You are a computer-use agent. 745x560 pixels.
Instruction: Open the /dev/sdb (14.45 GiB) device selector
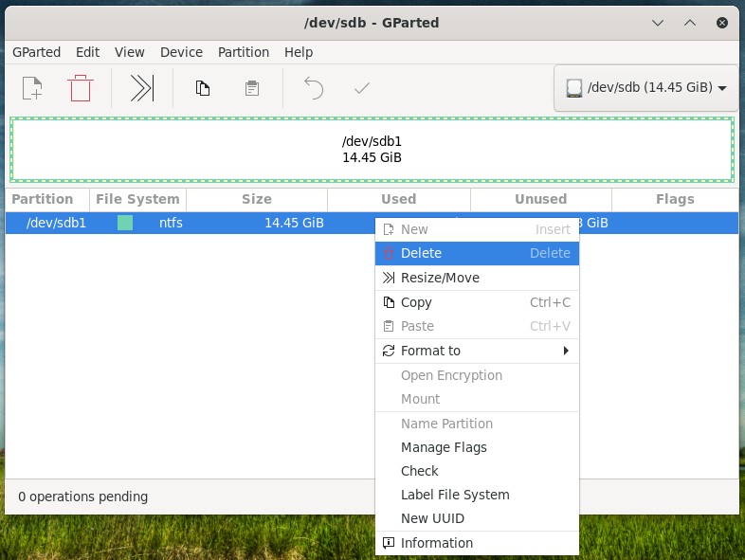click(x=646, y=88)
